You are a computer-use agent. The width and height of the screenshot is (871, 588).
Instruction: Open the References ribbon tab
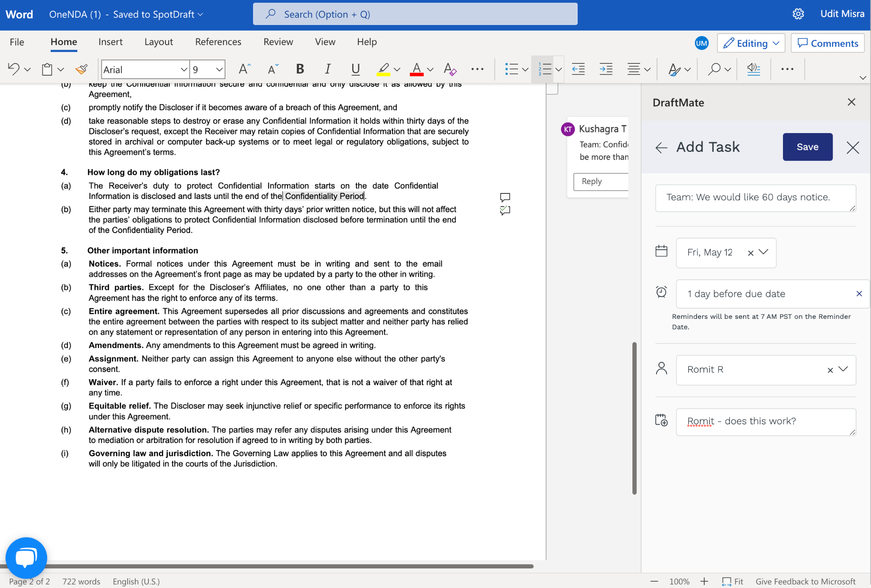(x=218, y=42)
